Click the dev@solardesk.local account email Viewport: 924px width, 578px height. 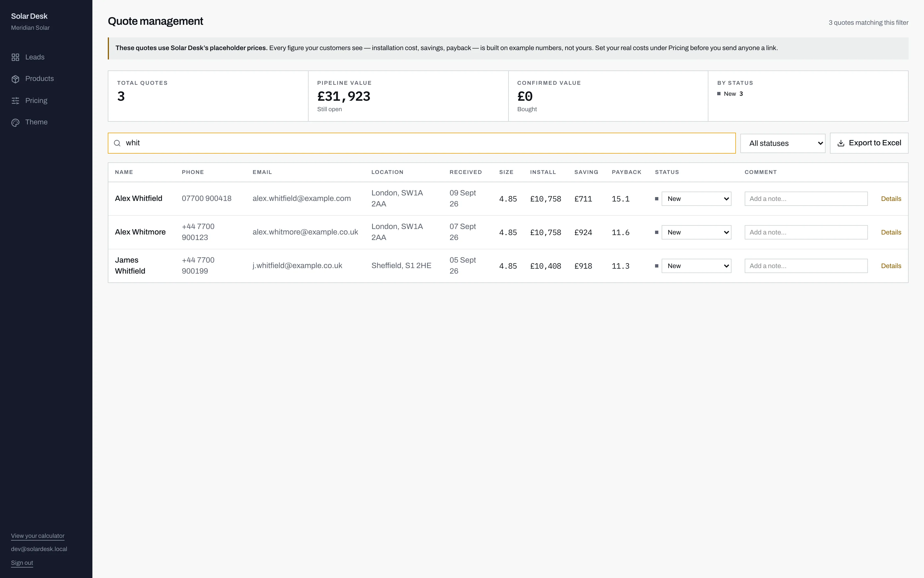pyautogui.click(x=39, y=549)
